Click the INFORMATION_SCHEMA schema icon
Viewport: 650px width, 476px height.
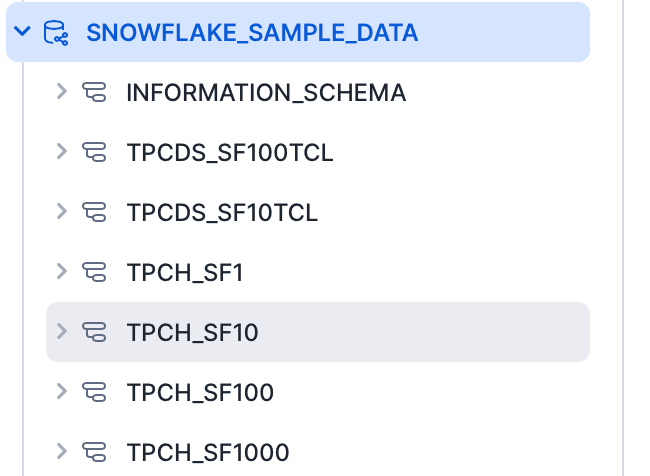(x=95, y=93)
